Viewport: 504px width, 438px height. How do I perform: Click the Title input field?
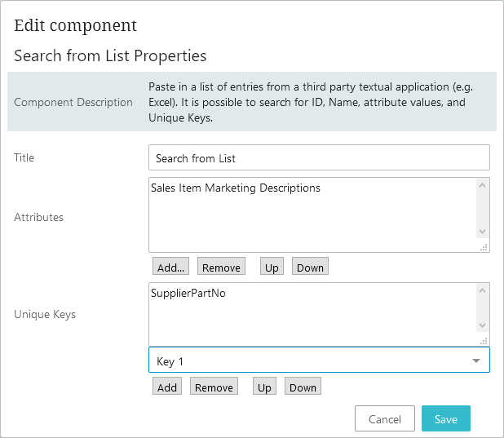point(319,158)
